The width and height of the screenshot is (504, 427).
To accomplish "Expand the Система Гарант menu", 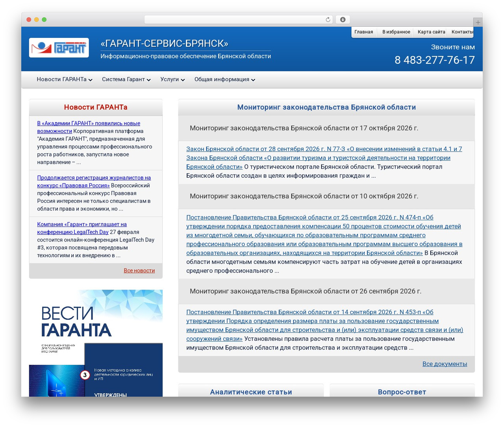I will (x=126, y=80).
